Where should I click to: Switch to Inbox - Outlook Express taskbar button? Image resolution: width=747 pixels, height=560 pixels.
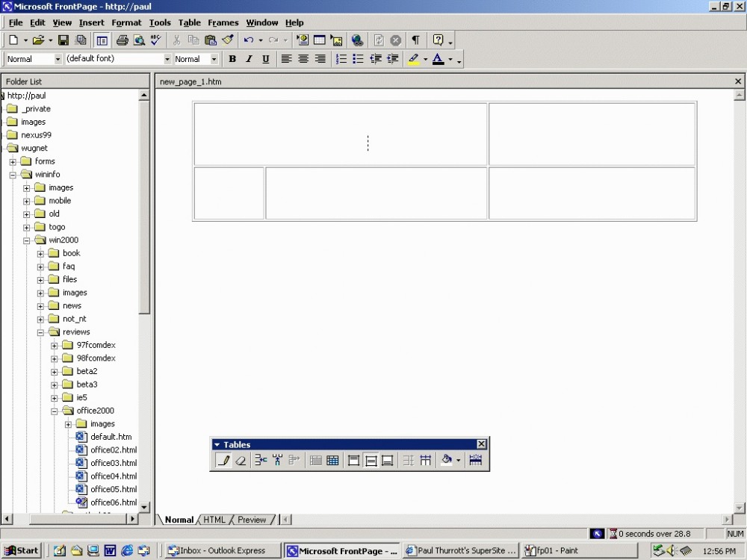pyautogui.click(x=222, y=551)
